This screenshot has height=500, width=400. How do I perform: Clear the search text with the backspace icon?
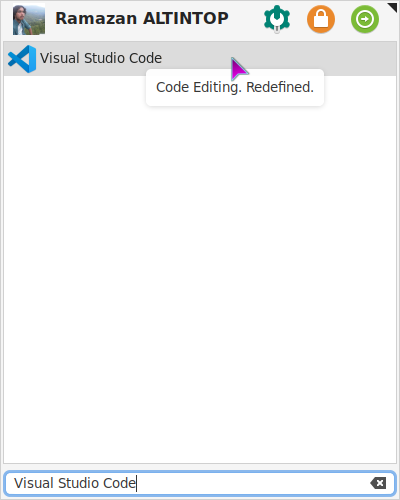tap(378, 483)
